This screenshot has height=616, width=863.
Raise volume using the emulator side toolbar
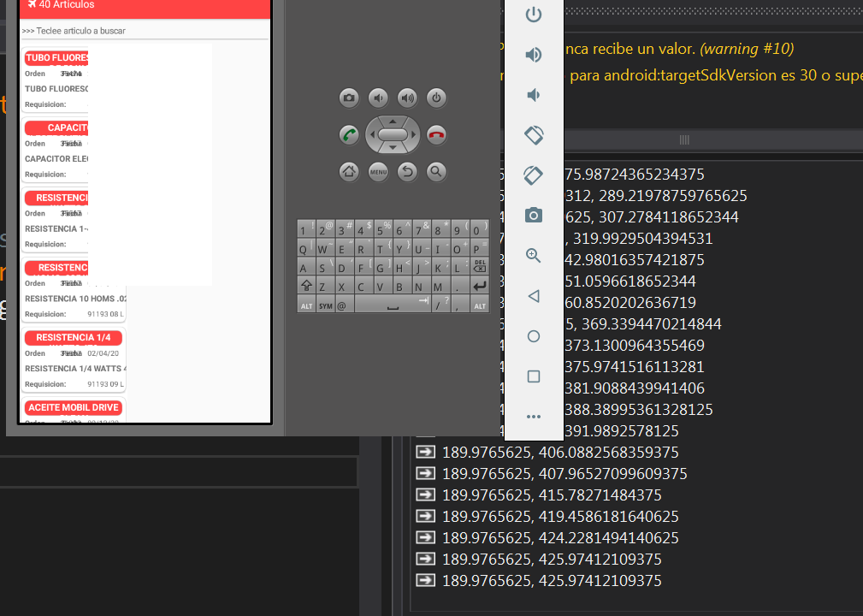(534, 55)
